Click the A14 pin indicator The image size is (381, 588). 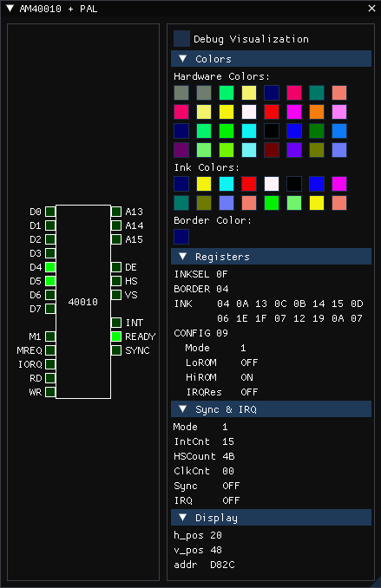point(116,225)
